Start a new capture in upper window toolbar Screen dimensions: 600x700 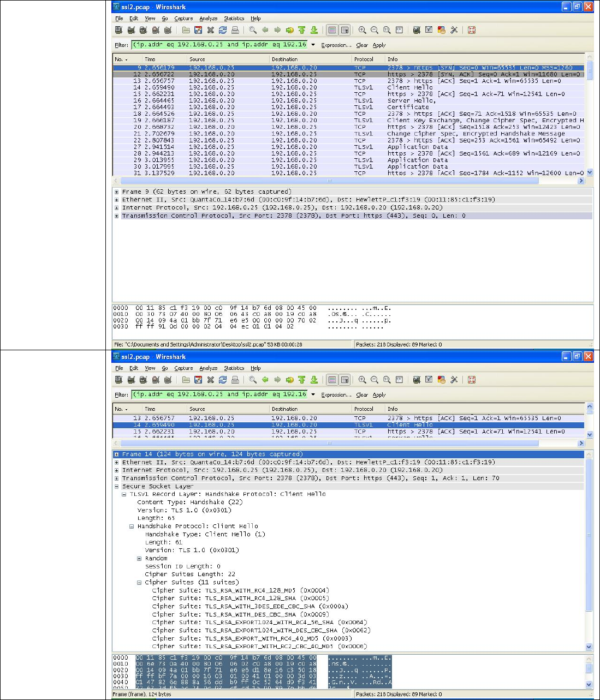click(143, 30)
